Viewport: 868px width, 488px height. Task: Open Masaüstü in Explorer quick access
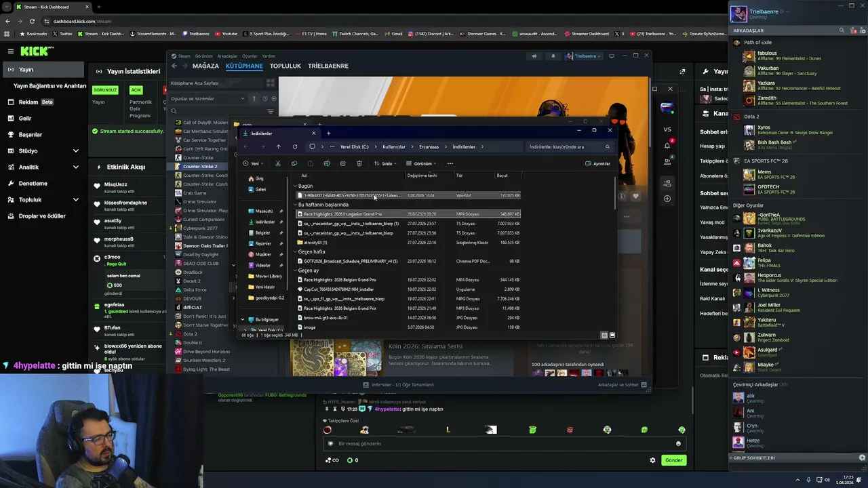(264, 211)
